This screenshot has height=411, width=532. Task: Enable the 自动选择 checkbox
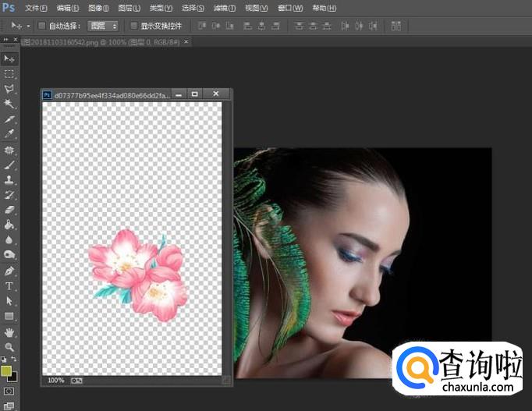(x=42, y=26)
